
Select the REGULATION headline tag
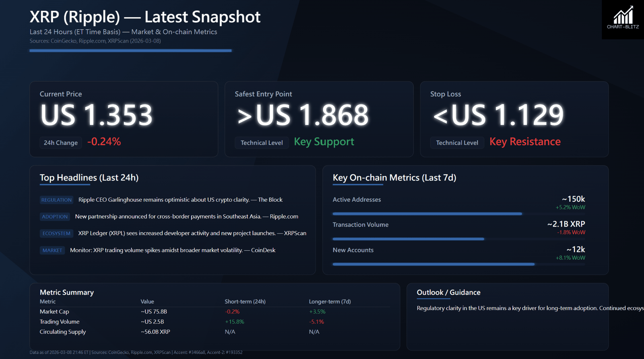tap(56, 200)
